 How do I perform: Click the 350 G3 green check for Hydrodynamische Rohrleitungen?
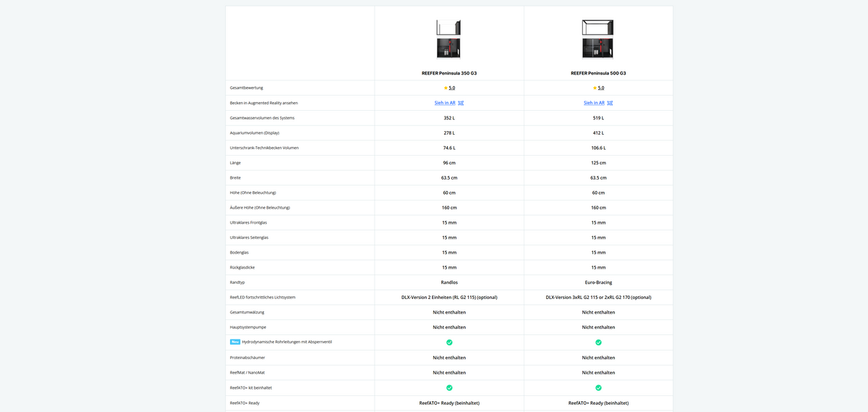click(449, 342)
